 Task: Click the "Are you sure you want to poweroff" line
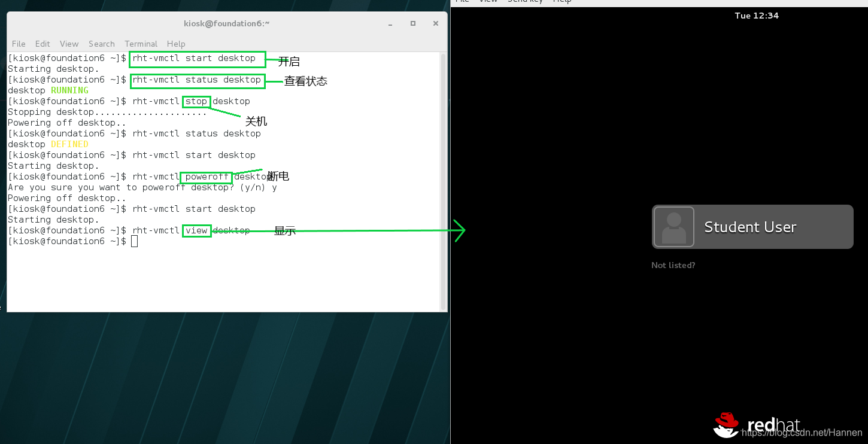(142, 187)
